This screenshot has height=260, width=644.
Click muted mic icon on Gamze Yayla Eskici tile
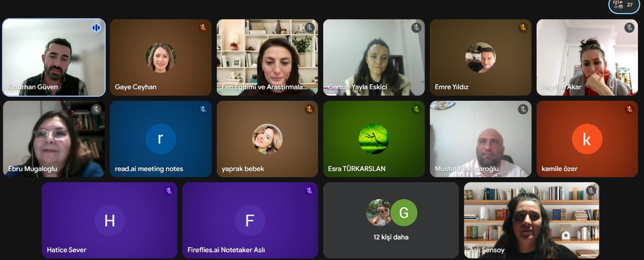(416, 28)
